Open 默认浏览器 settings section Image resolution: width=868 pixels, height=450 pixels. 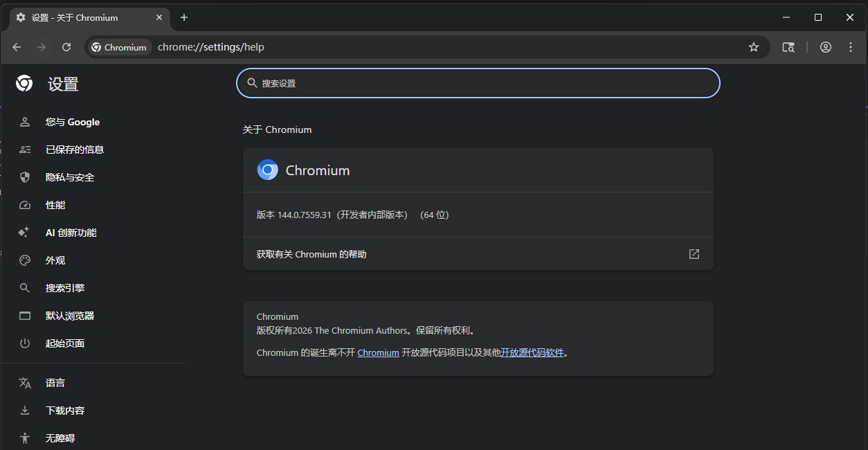93,316
